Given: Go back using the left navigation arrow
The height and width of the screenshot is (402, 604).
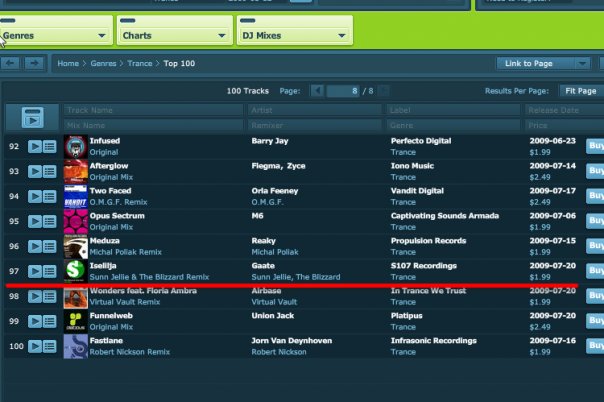Looking at the screenshot, I should pos(10,63).
